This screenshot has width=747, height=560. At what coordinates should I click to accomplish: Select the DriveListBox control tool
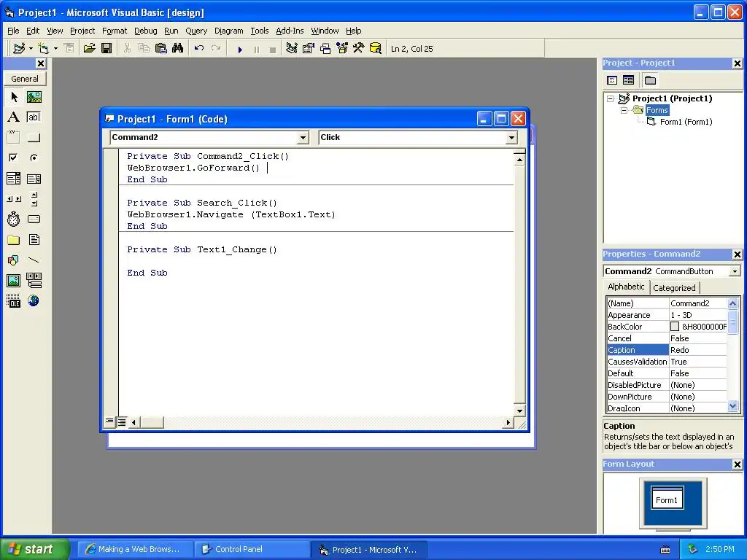pyautogui.click(x=34, y=219)
